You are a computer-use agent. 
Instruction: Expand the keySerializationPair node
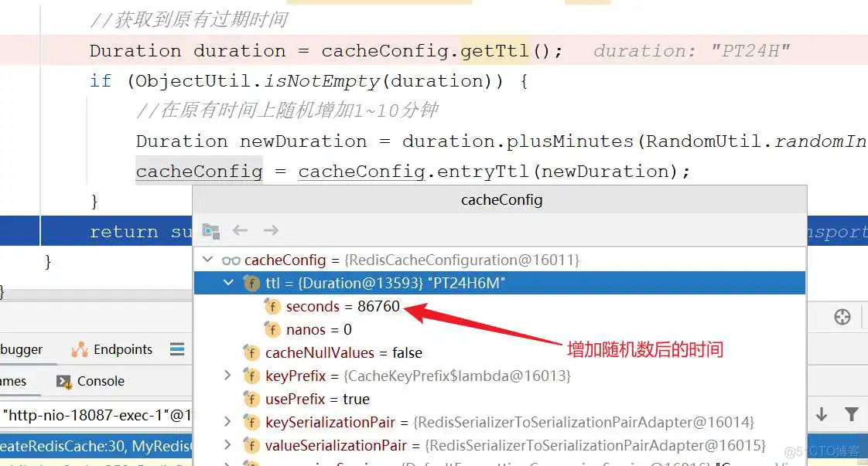tap(227, 422)
